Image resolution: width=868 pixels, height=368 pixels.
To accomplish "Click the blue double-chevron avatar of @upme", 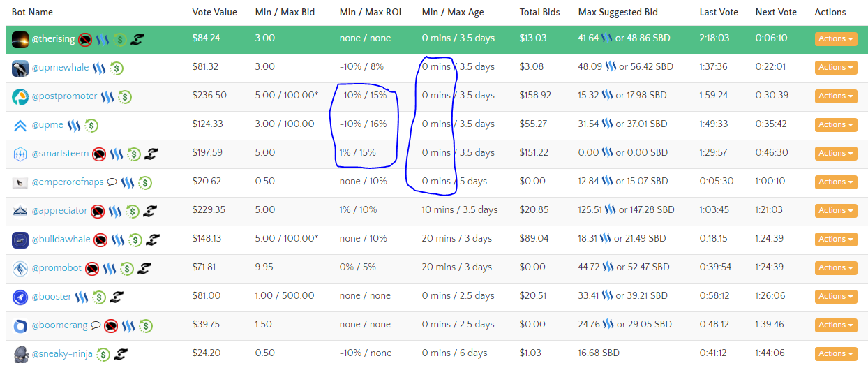I will 20,126.
